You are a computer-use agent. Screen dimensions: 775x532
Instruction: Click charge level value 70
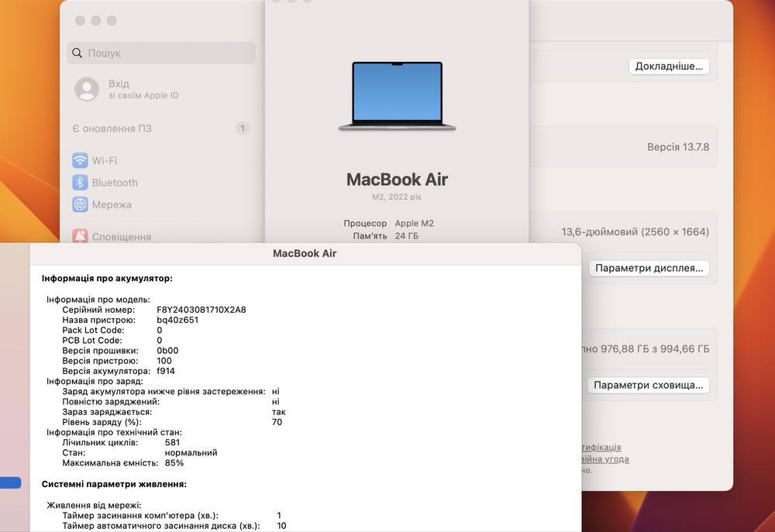pyautogui.click(x=277, y=422)
